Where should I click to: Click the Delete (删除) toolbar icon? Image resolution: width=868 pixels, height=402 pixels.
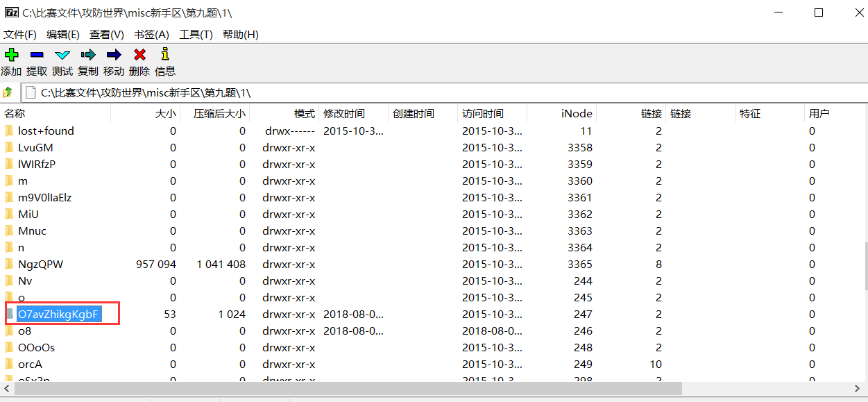(x=139, y=54)
